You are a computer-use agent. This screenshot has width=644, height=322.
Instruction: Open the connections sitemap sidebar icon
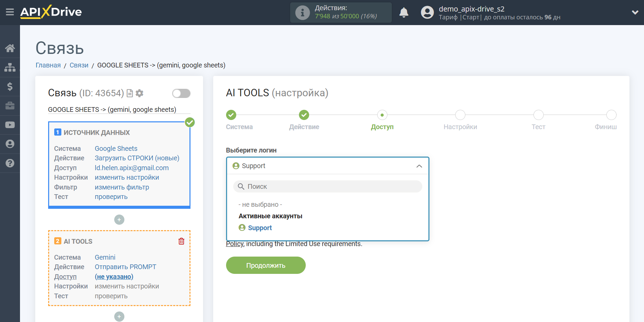coord(10,67)
